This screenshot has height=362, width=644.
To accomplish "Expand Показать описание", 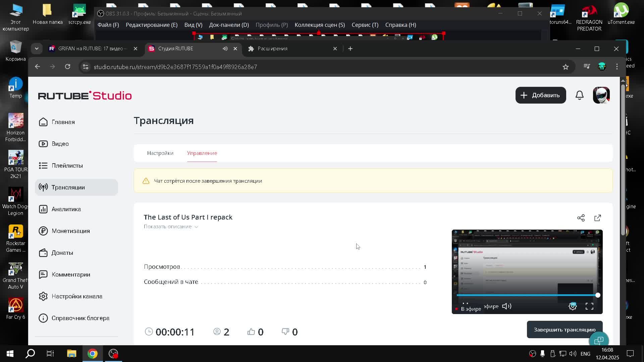I will point(171,227).
